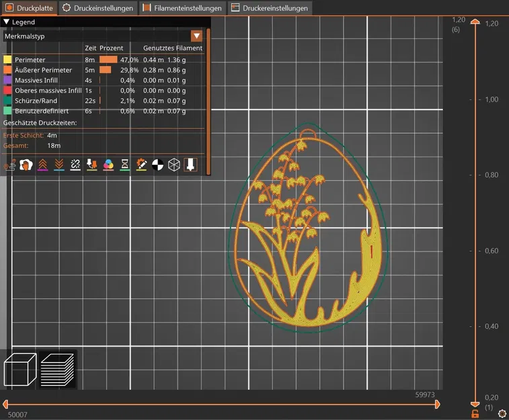Click the custom G-code gear-pencil icon
This screenshot has width=509, height=420.
[141, 165]
